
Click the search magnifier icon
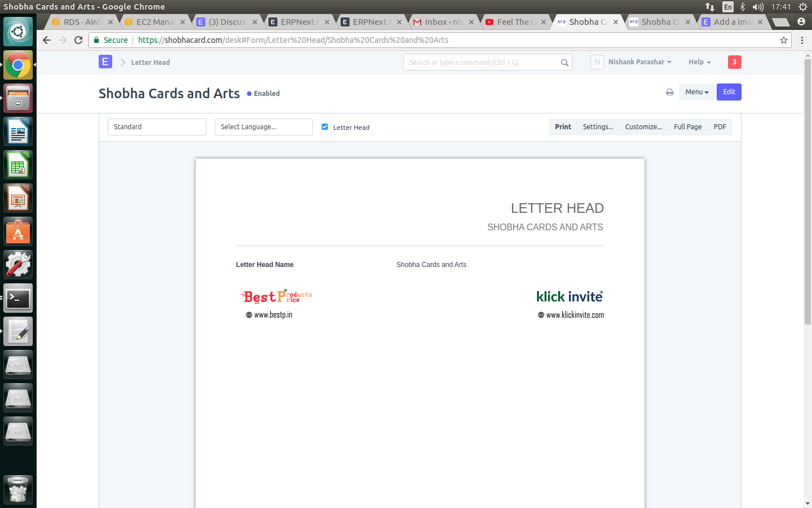(x=564, y=63)
